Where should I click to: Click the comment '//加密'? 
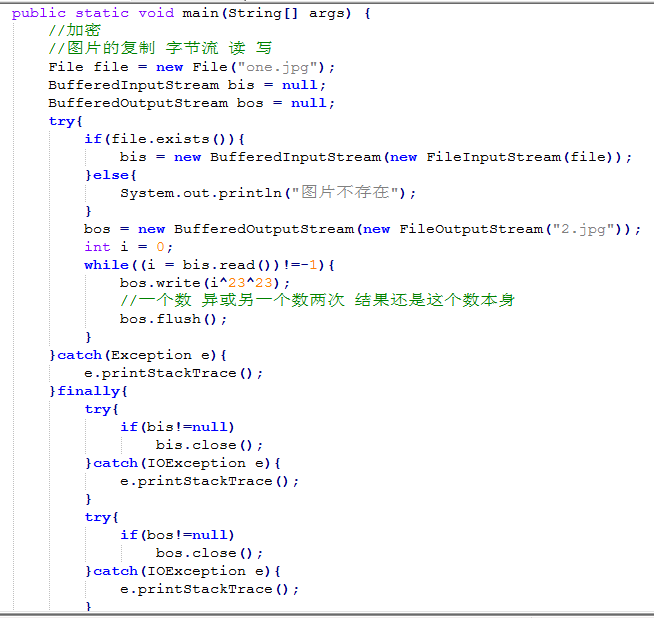click(75, 31)
